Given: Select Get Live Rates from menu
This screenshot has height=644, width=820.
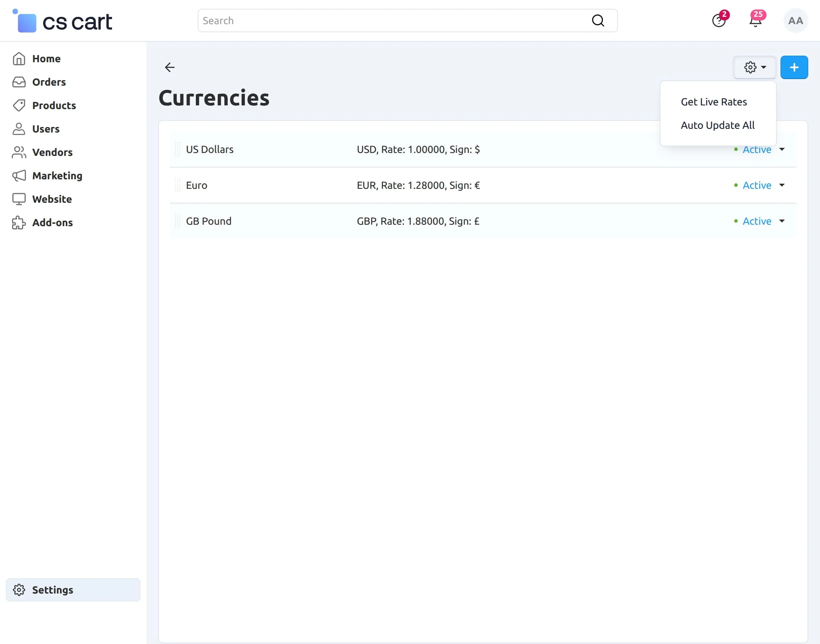Looking at the screenshot, I should tap(713, 102).
